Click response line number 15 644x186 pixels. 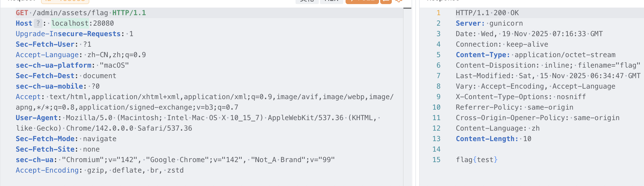[x=436, y=160]
